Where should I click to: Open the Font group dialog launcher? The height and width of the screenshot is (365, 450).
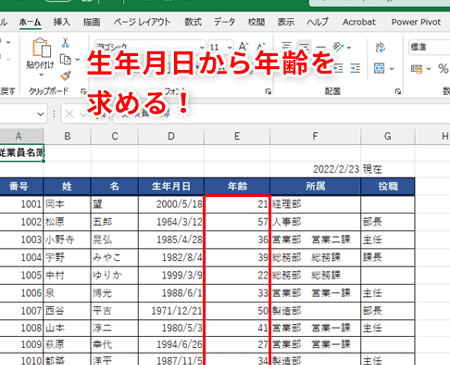click(x=268, y=91)
